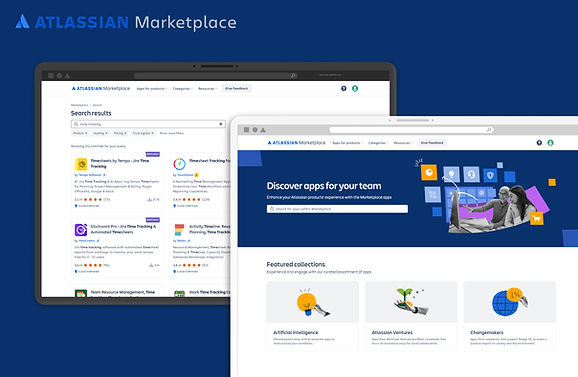This screenshot has width=578, height=377.
Task: Open green profile avatar in search results window
Action: [355, 88]
